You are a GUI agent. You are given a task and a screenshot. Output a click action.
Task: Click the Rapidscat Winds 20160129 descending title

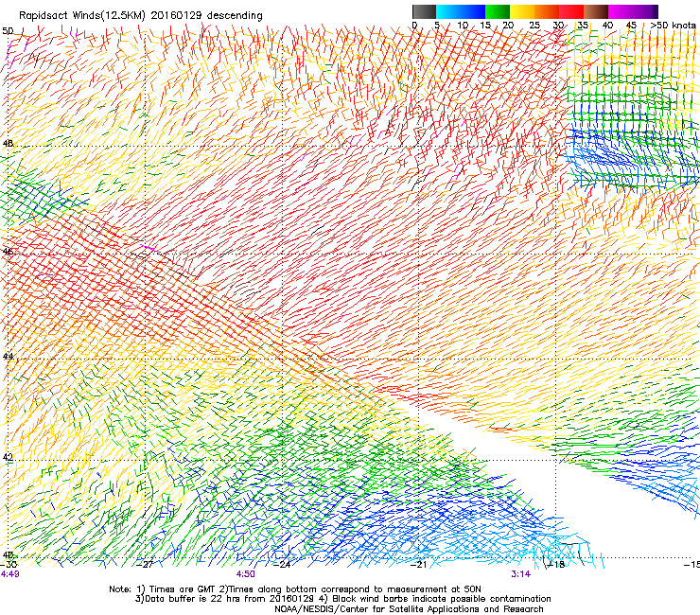[x=141, y=15]
